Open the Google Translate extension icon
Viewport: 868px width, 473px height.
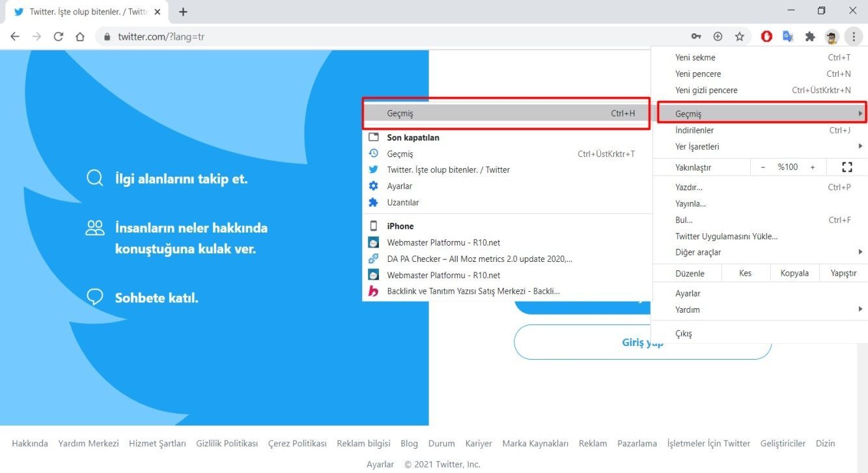[x=788, y=36]
